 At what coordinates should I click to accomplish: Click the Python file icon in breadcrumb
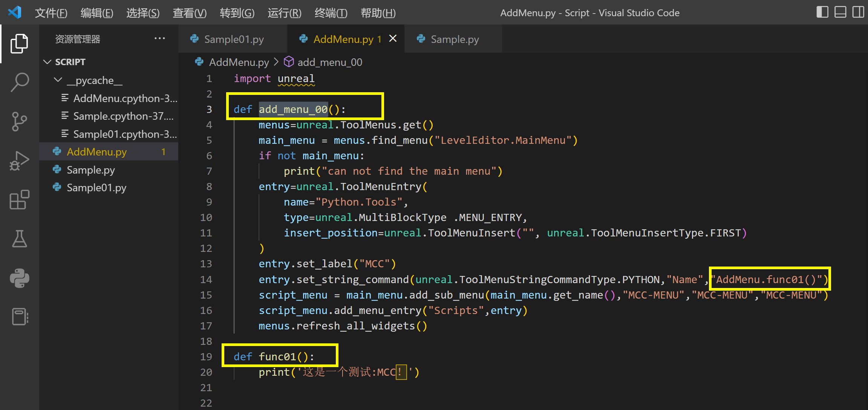coord(199,62)
